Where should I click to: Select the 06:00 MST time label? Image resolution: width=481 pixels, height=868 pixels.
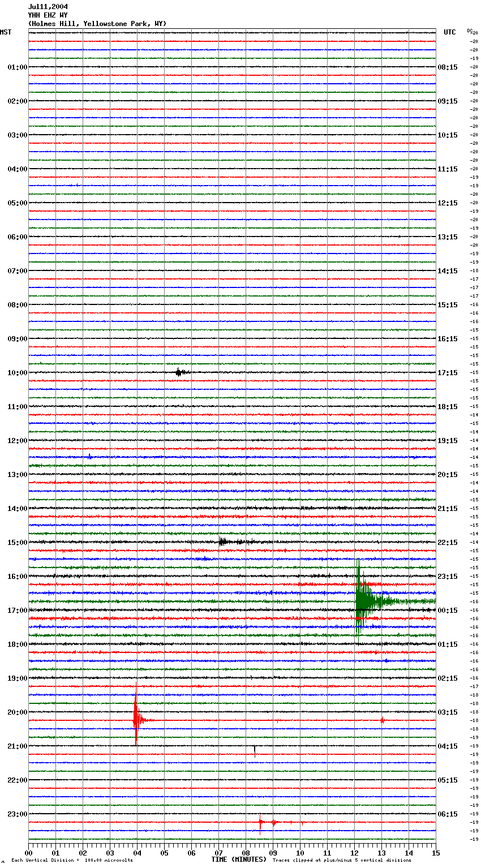pos(17,237)
